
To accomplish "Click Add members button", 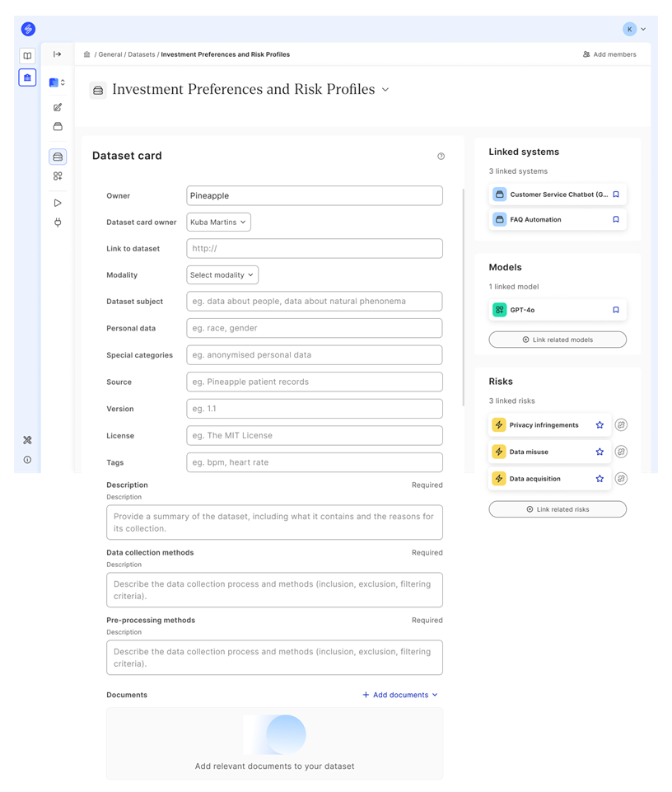I will point(609,54).
